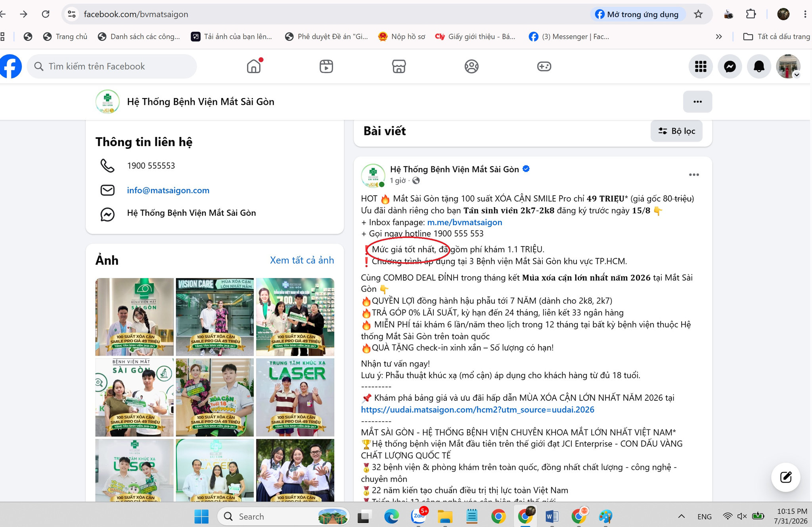Screen dimensions: 812x527
Task: Click the browser forward arrow
Action: (24, 14)
